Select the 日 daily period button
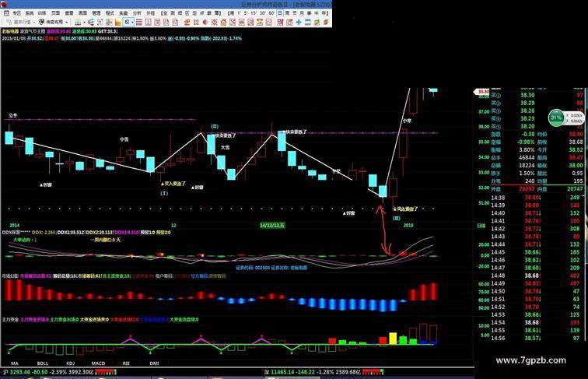The image size is (588, 379). pos(280,13)
